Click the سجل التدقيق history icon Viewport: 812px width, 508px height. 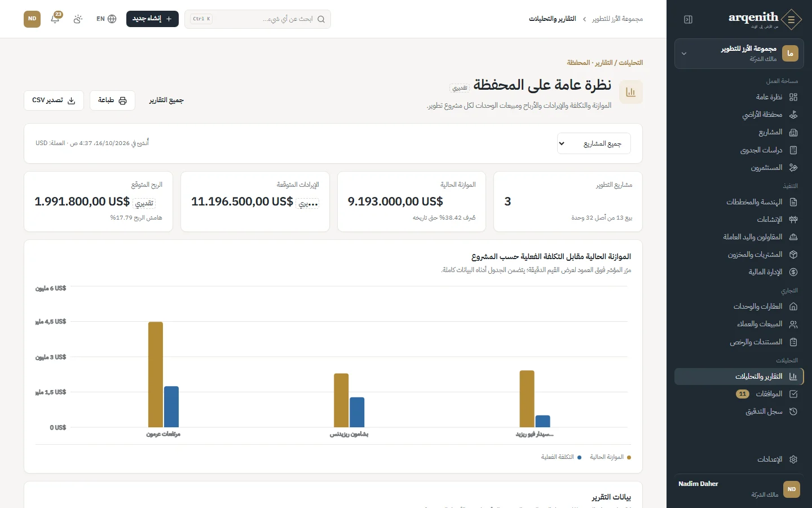coord(793,411)
